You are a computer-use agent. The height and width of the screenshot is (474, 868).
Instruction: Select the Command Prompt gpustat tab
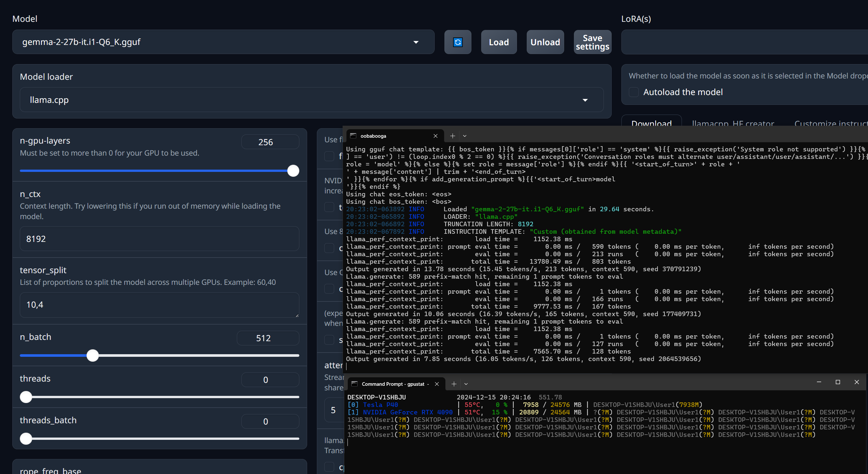pyautogui.click(x=396, y=384)
